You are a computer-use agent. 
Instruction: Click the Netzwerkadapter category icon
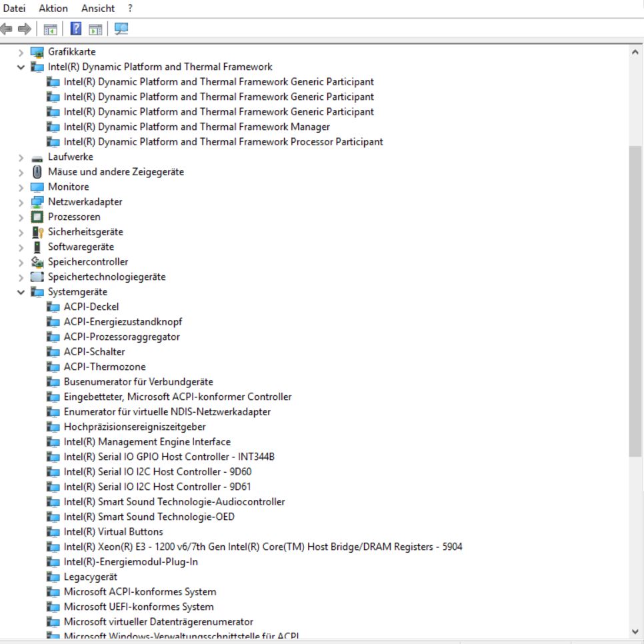[x=37, y=202]
